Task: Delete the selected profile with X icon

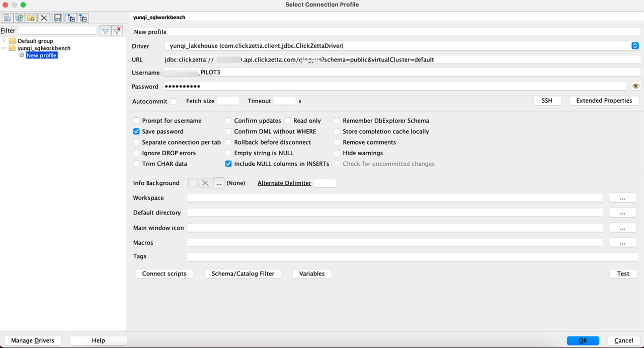Action: coord(44,18)
